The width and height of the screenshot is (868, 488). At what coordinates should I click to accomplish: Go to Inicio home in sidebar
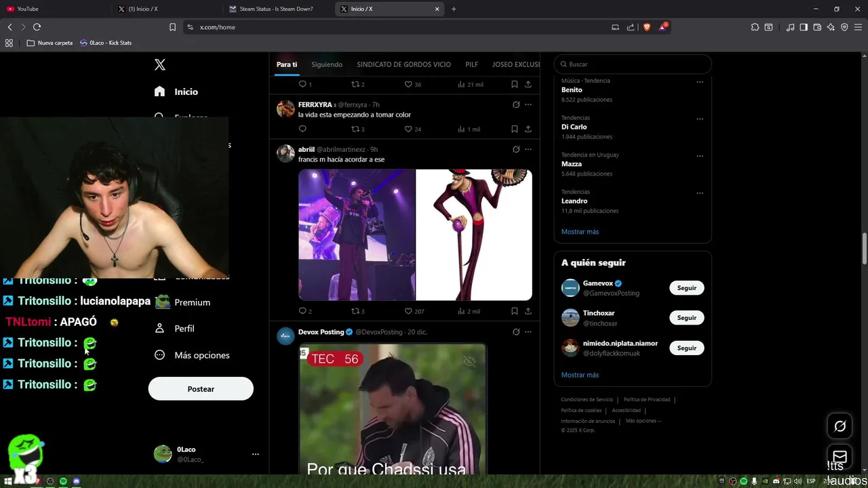[176, 91]
